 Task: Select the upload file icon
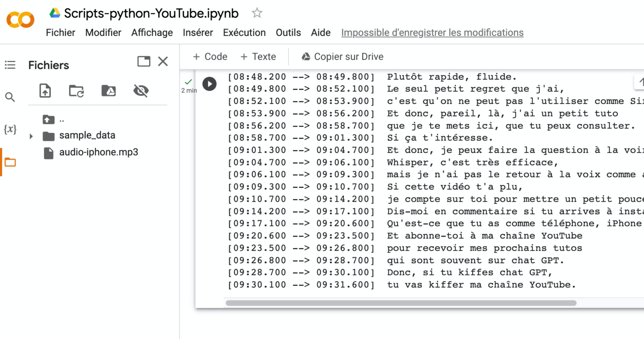click(x=46, y=91)
